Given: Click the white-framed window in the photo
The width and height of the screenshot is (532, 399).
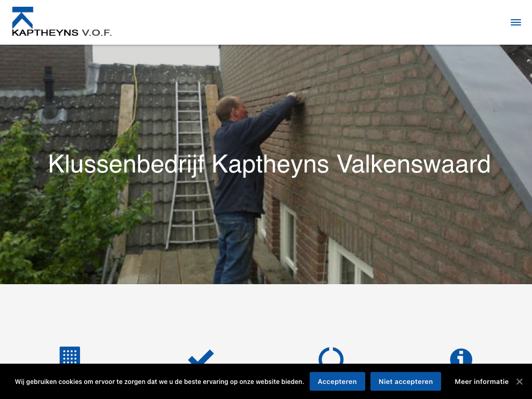Looking at the screenshot, I should 288,237.
